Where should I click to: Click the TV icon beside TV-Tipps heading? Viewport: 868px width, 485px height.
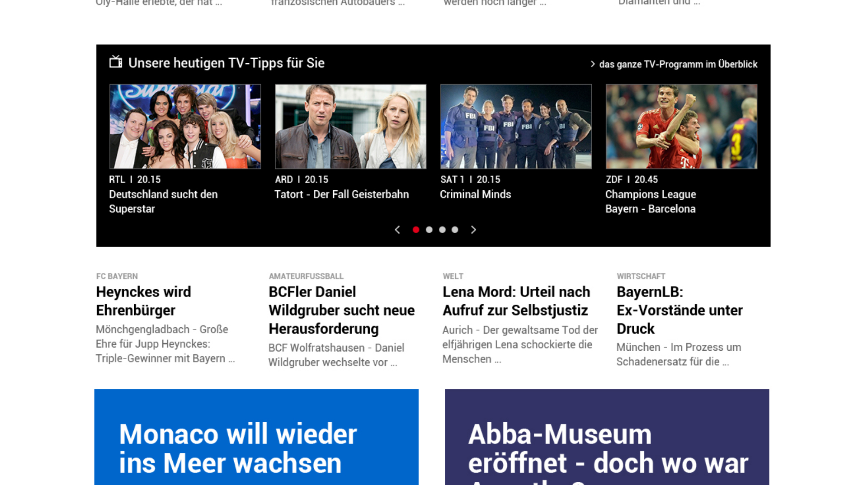(116, 62)
